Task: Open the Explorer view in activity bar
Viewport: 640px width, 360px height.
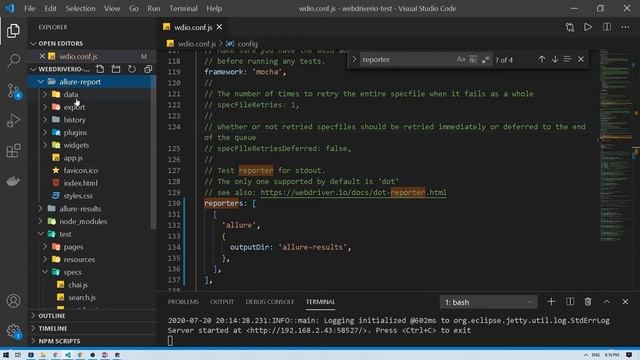Action: coord(13,31)
